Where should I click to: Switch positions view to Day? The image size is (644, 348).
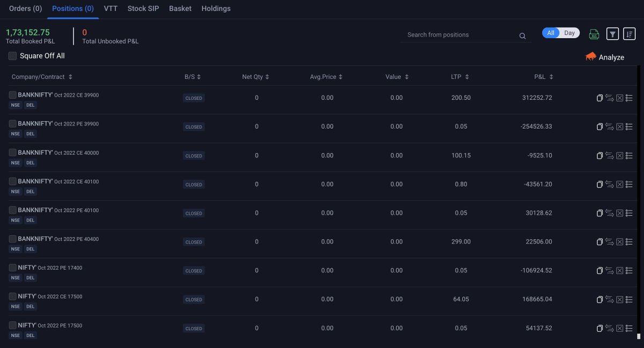point(570,33)
